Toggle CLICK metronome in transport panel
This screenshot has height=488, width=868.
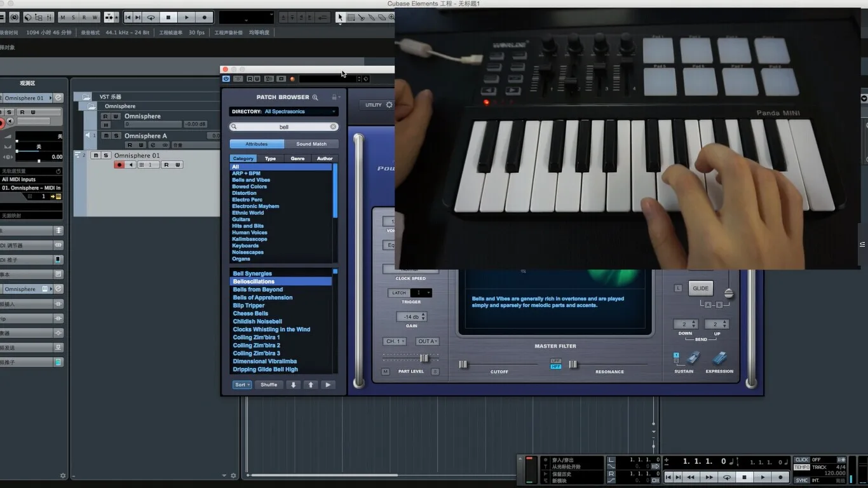point(802,459)
